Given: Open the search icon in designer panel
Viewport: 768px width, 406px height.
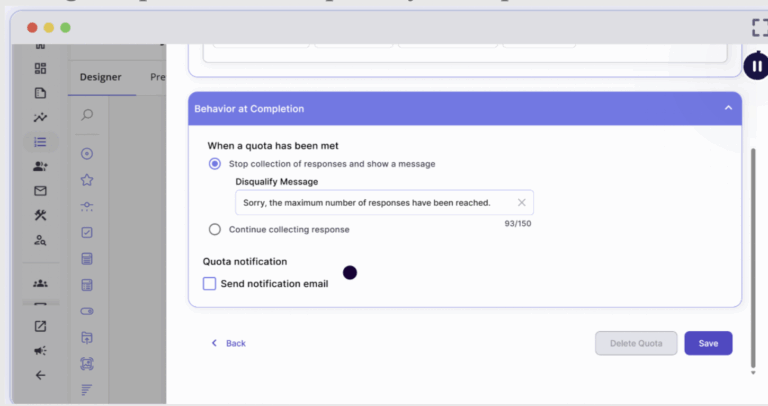Looking at the screenshot, I should [x=87, y=115].
